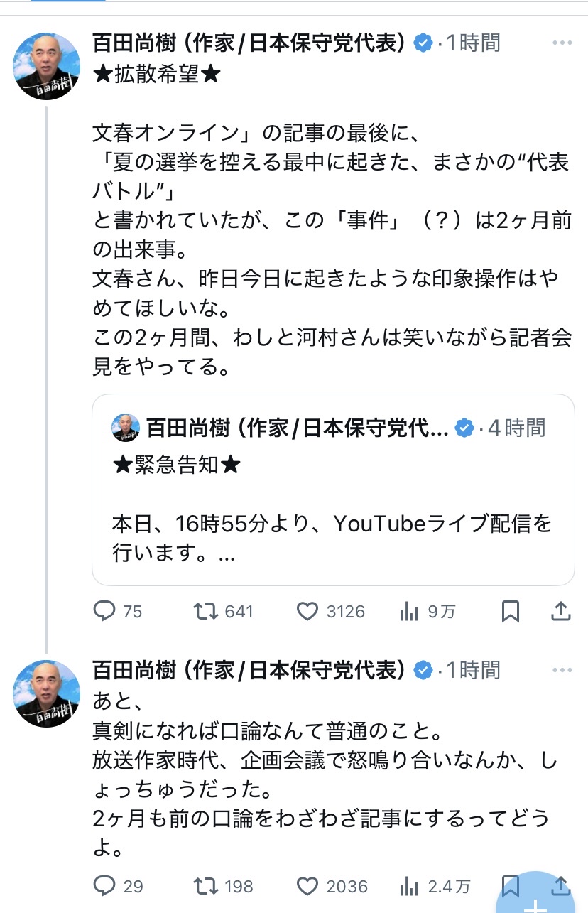Repost the second post with 198 reposts

[206, 886]
